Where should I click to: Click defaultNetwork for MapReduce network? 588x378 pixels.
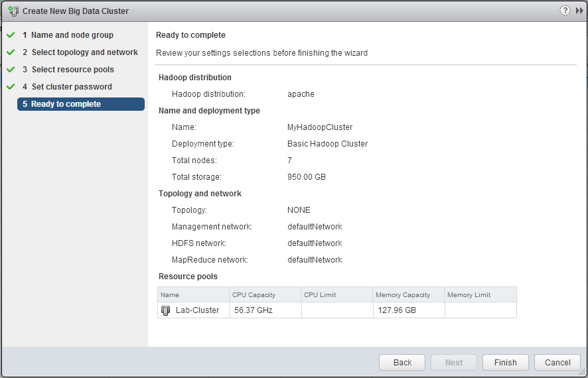315,259
